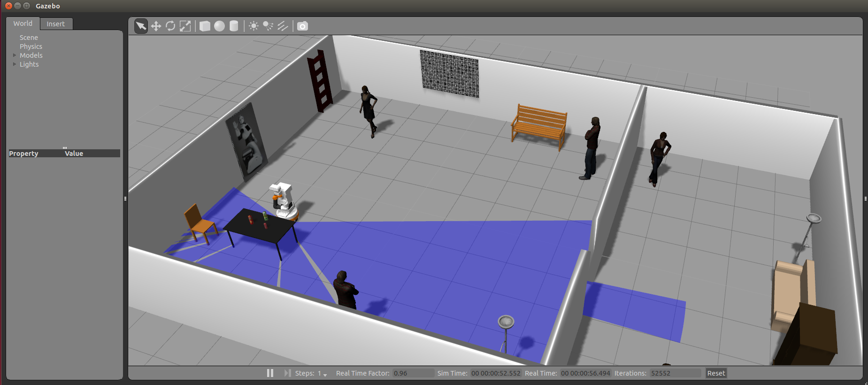Image resolution: width=868 pixels, height=385 pixels.
Task: Insert a sphere shape
Action: click(x=219, y=26)
